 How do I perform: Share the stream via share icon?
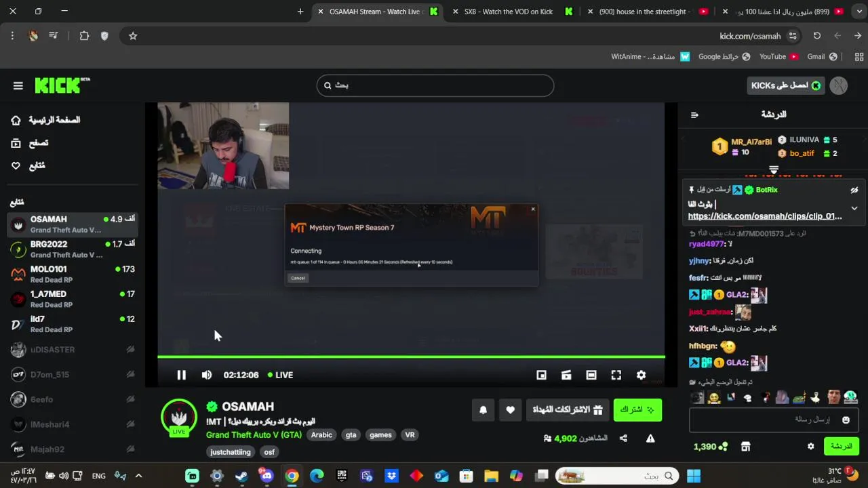(623, 439)
